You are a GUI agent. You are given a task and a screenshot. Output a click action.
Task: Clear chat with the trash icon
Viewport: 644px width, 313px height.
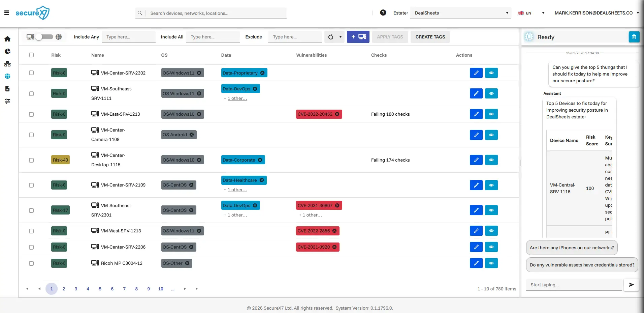(x=634, y=37)
